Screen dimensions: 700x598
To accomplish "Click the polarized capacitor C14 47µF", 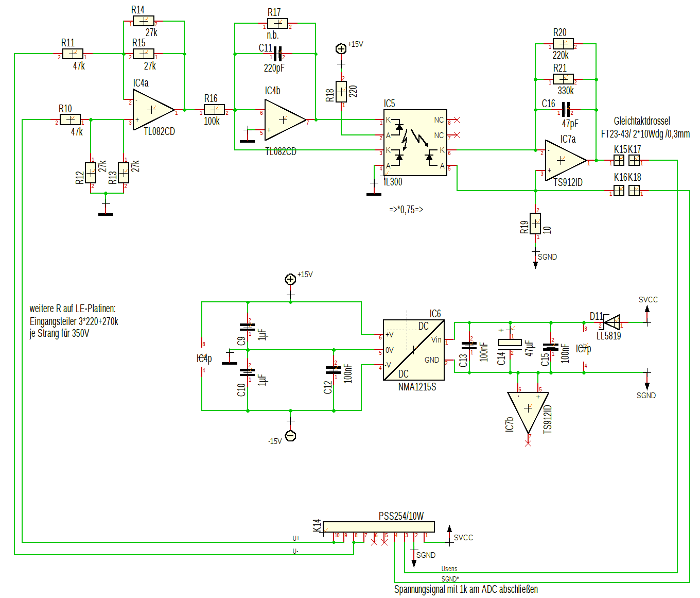I will pos(511,342).
